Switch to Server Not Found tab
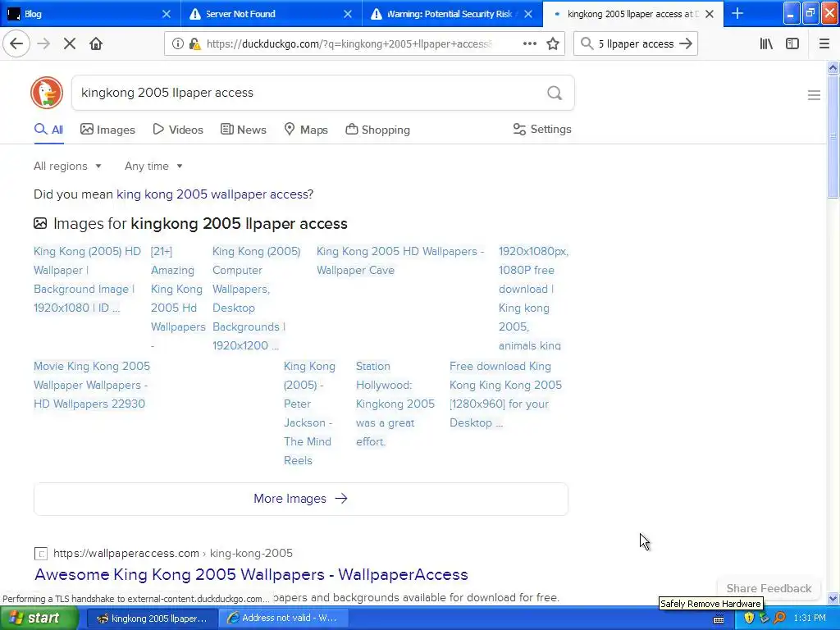Image resolution: width=840 pixels, height=630 pixels. coord(271,14)
